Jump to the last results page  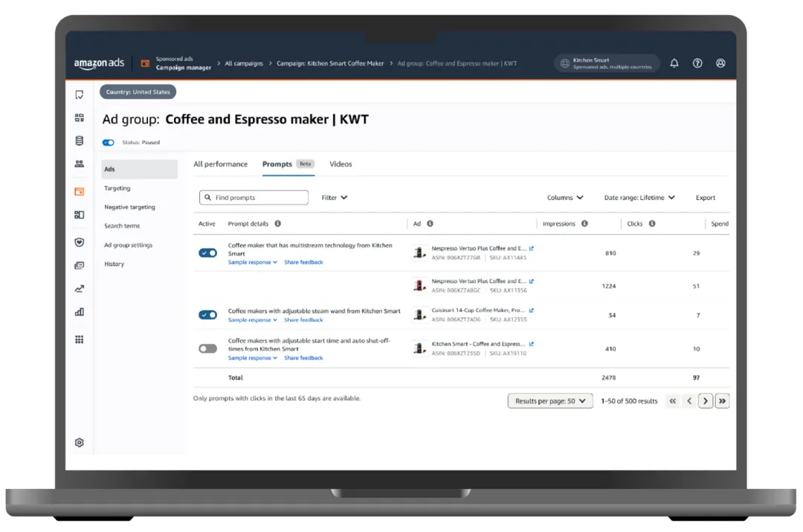[722, 401]
